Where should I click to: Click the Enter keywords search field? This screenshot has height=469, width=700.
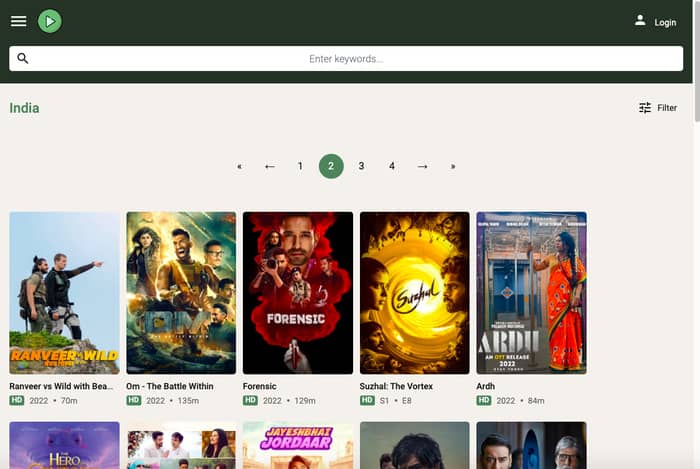coord(346,59)
